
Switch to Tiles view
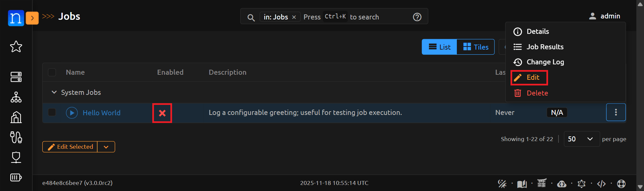pos(475,47)
